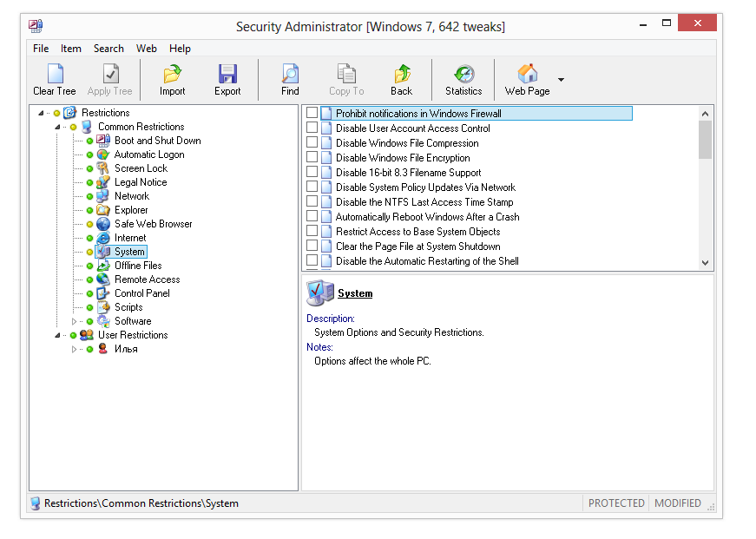This screenshot has height=539, width=756.
Task: Check Disable User Account Access Control
Action: 312,128
